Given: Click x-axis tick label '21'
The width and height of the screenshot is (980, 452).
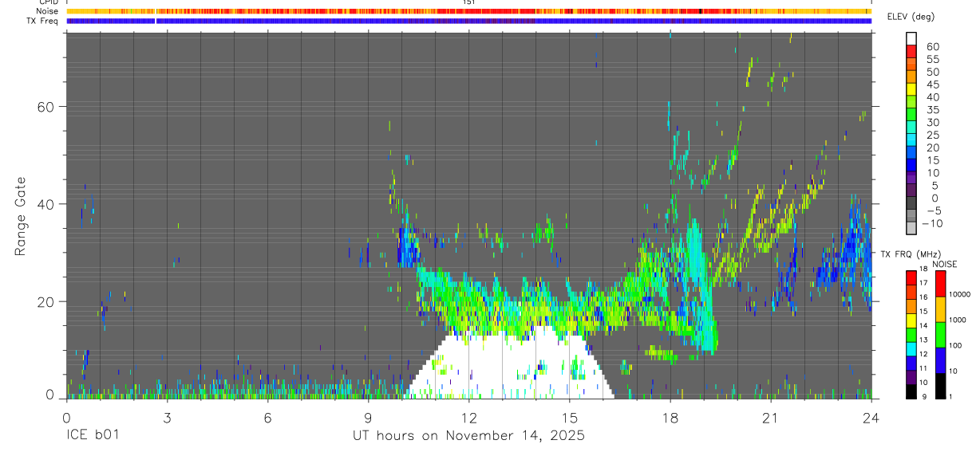Looking at the screenshot, I should pos(770,418).
